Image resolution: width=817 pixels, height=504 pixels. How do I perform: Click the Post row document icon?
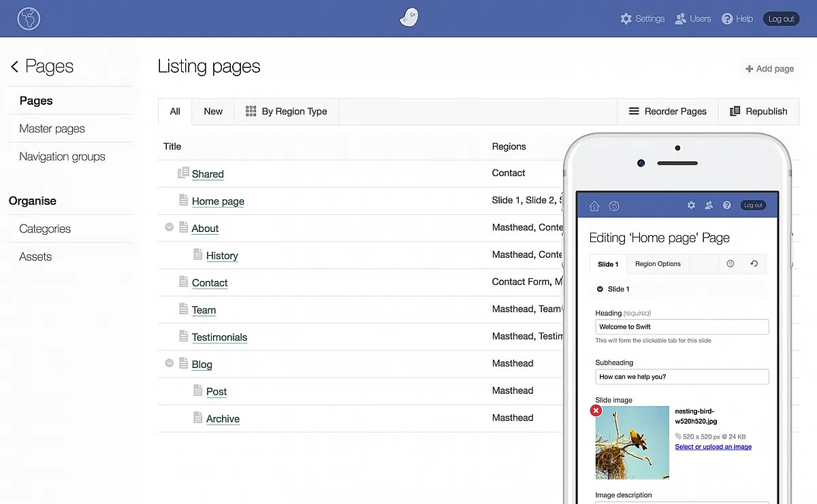pos(197,390)
